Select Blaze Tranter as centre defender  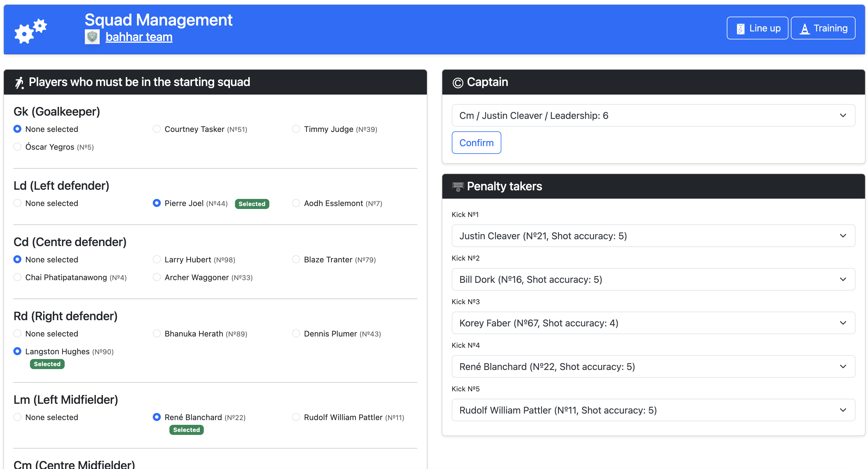[x=296, y=259]
